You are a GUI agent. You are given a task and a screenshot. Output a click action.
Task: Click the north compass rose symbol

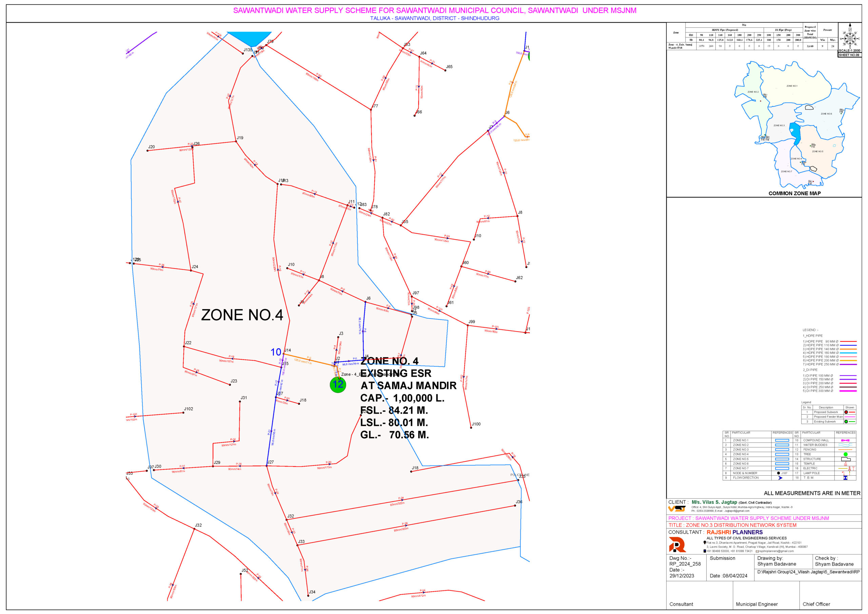pos(850,38)
